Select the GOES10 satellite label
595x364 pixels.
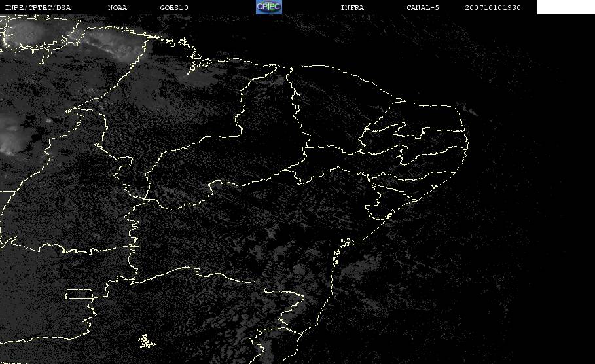coord(174,8)
